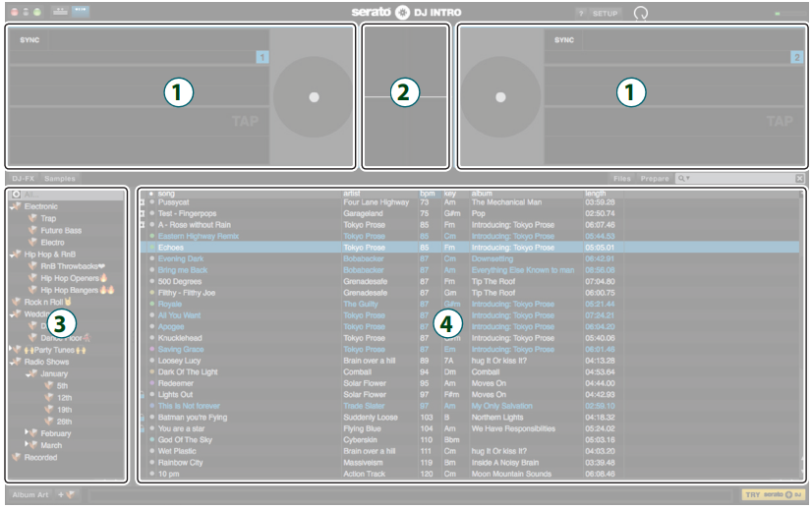The image size is (812, 509).
Task: Click the Serato logo emblem
Action: click(x=402, y=13)
